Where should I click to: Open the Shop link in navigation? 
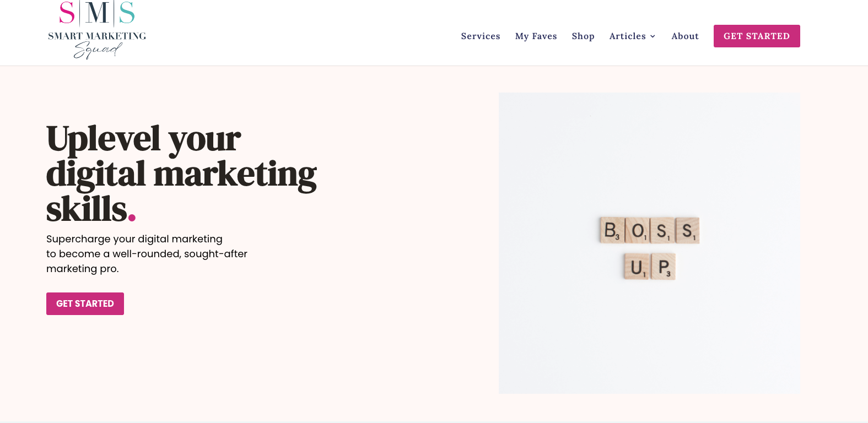click(583, 36)
